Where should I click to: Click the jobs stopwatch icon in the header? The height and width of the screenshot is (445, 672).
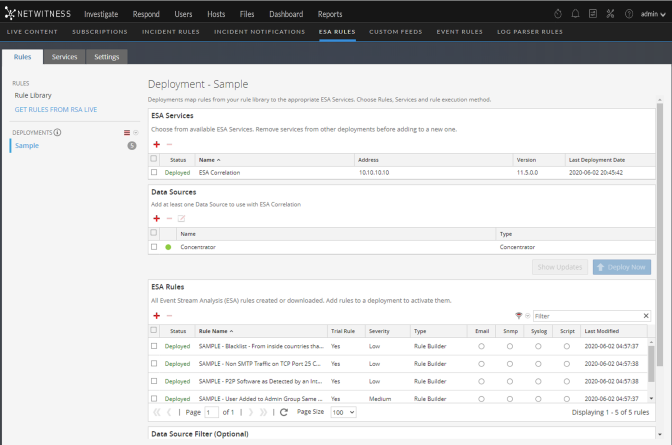click(x=558, y=15)
